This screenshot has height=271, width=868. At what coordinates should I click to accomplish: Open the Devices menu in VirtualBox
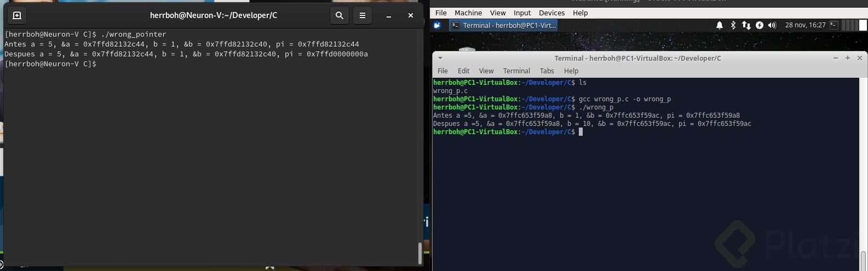pos(551,13)
